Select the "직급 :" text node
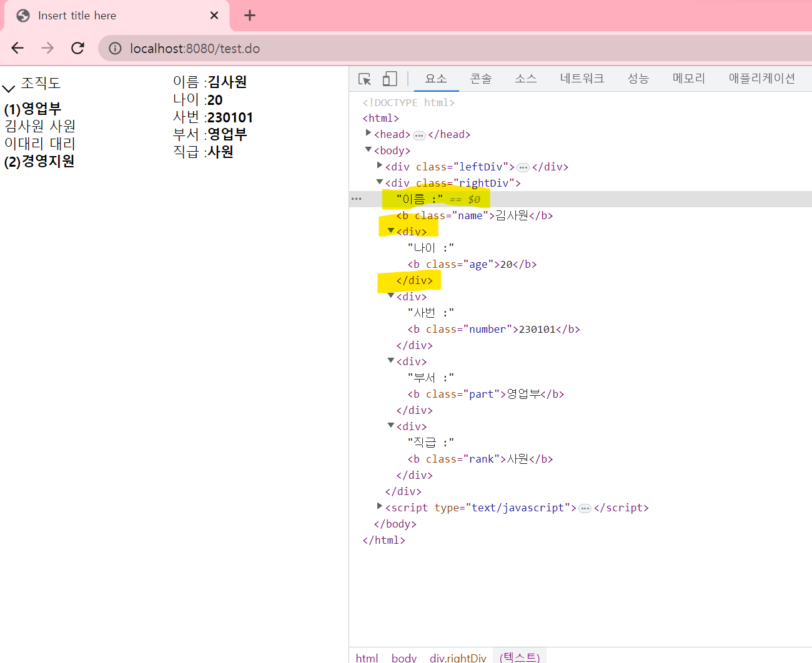The width and height of the screenshot is (812, 663). pos(431,443)
